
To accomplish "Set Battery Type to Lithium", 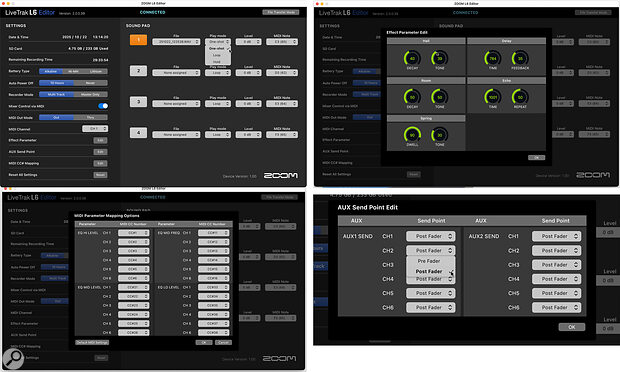I will 96,72.
